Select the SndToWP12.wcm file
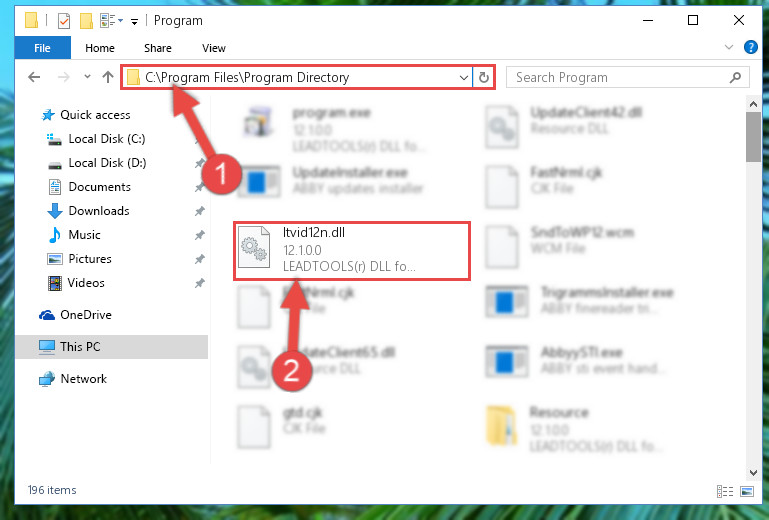This screenshot has height=520, width=769. point(559,247)
